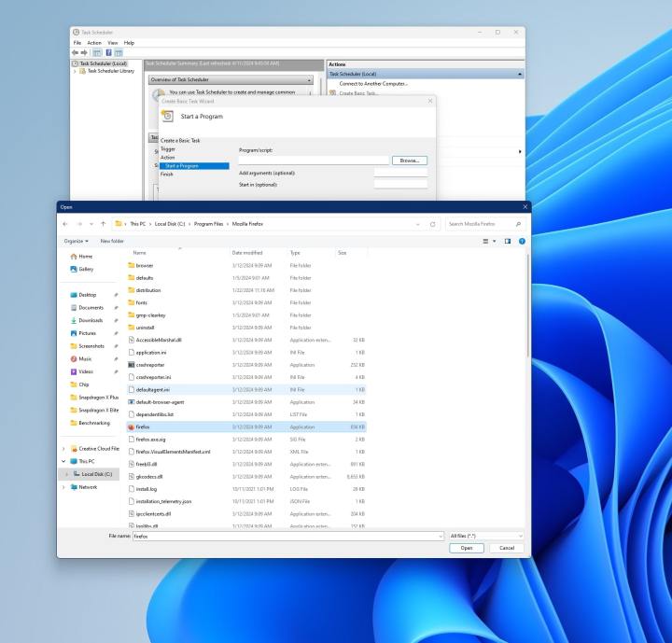Open Downloads in the sidebar
The width and height of the screenshot is (672, 643).
click(91, 320)
